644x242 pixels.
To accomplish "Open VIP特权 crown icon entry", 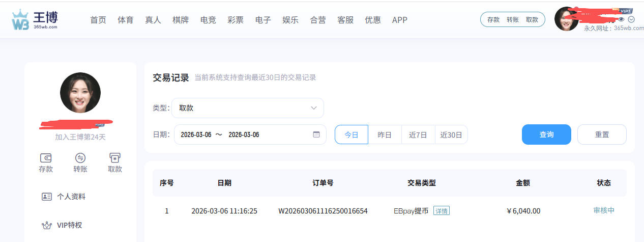I will point(47,225).
